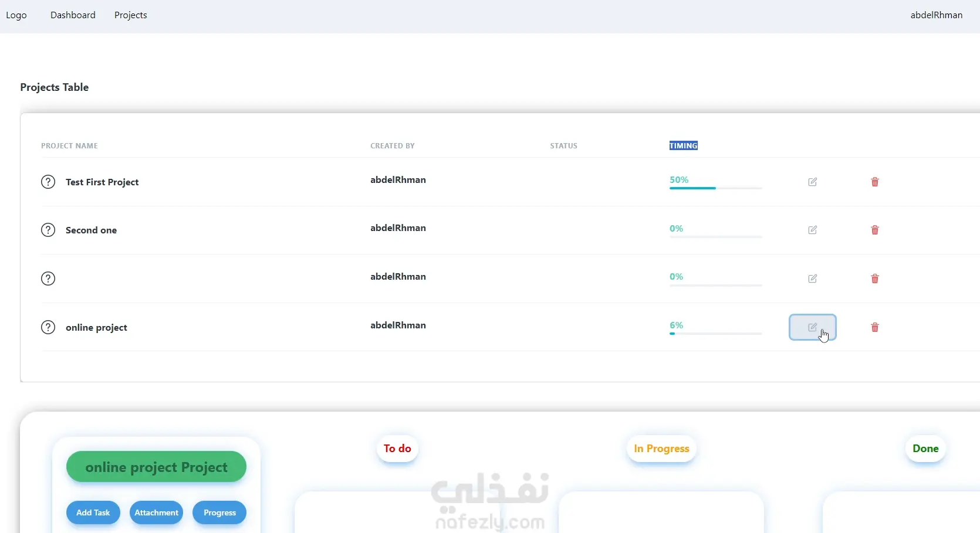Screen dimensions: 980x533
Task: Edit the Test First Project row
Action: click(x=813, y=182)
